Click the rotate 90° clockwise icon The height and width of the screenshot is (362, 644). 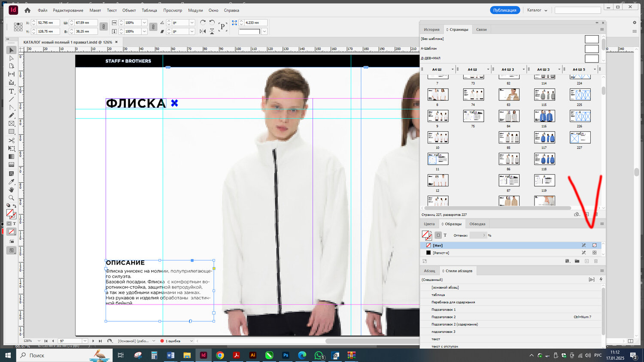pyautogui.click(x=203, y=22)
